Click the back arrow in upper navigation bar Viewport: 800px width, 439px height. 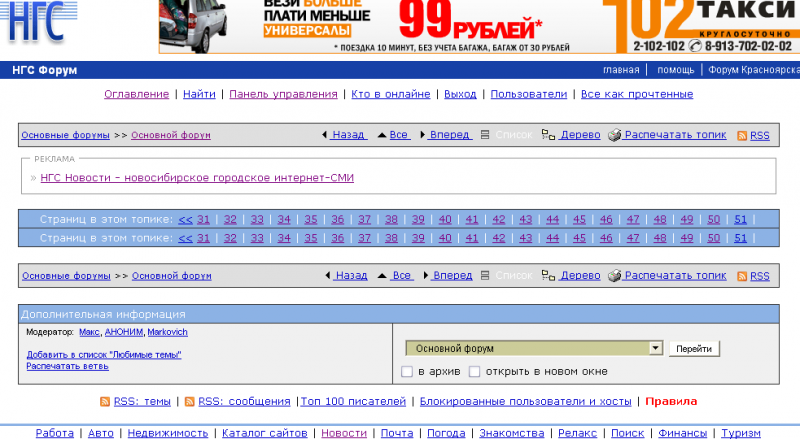pyautogui.click(x=325, y=135)
